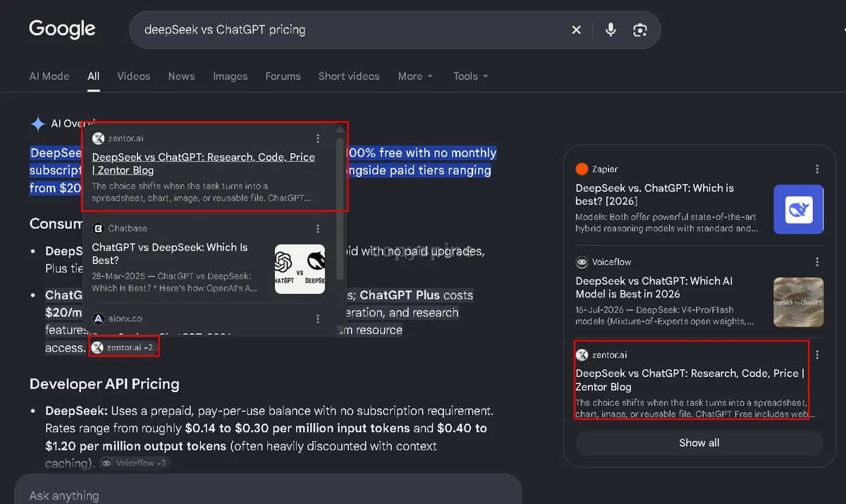
Task: Expand the More dropdown
Action: (415, 76)
